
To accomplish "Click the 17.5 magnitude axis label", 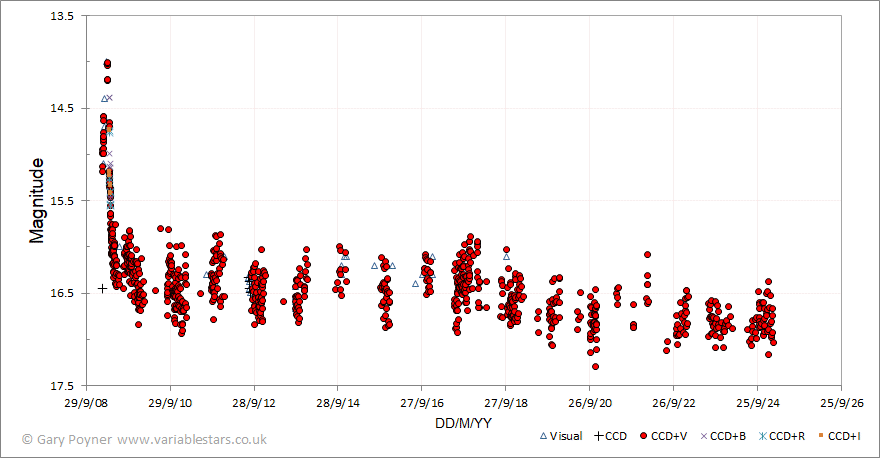I will [62, 386].
